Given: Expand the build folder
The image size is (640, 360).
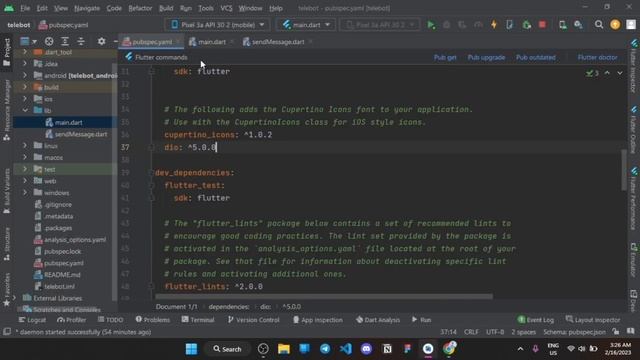Looking at the screenshot, I should [x=25, y=87].
